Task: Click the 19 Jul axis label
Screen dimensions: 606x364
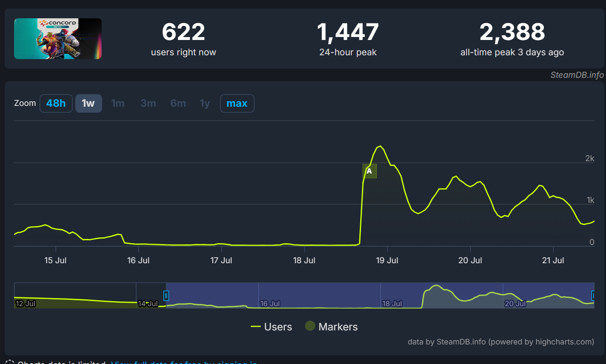Action: click(x=387, y=260)
